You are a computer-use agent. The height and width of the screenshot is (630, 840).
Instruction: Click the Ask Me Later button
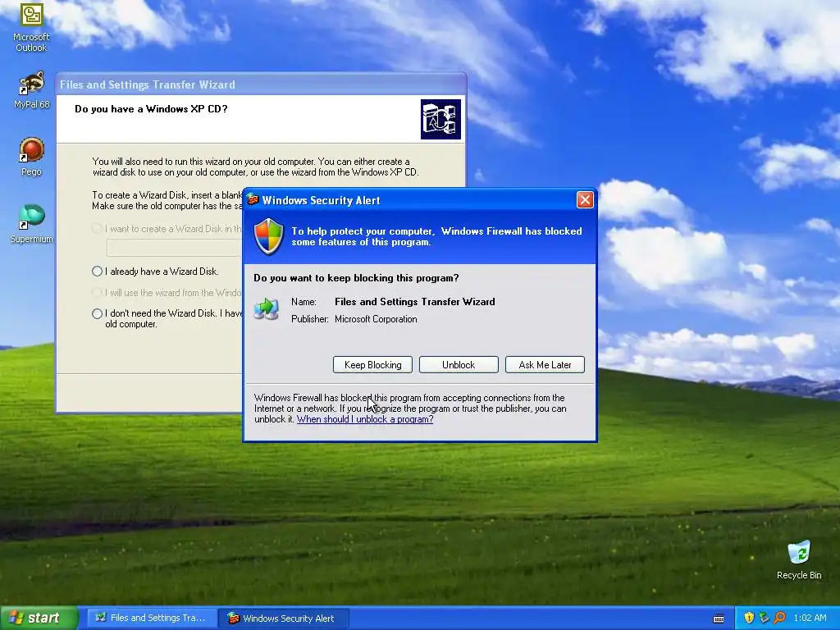tap(545, 365)
